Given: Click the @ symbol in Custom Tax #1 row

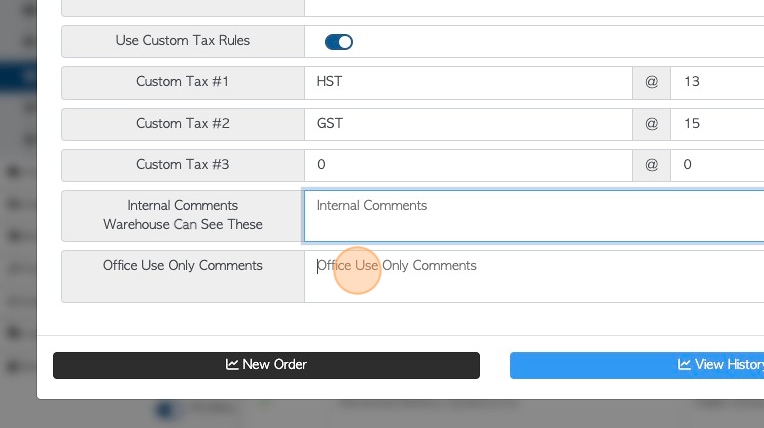Looking at the screenshot, I should (x=651, y=82).
